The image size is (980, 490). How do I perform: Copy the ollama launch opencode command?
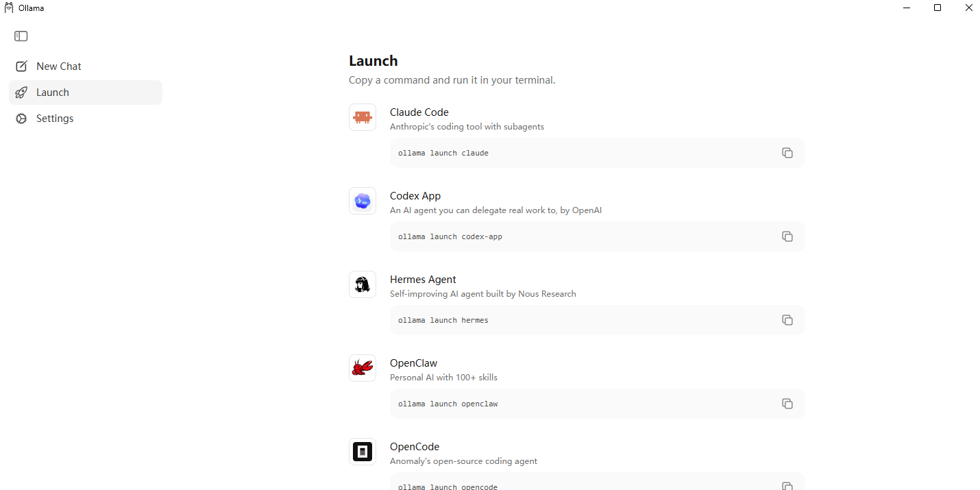tap(787, 486)
